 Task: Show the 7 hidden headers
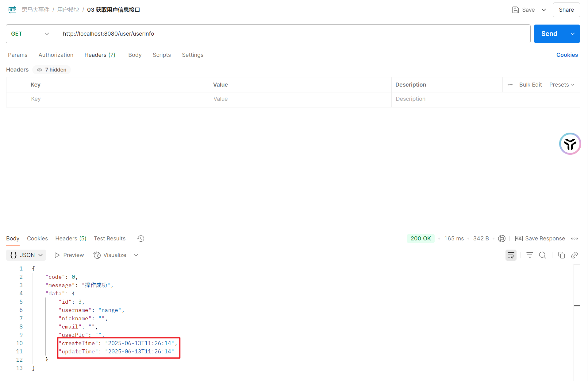(x=52, y=70)
